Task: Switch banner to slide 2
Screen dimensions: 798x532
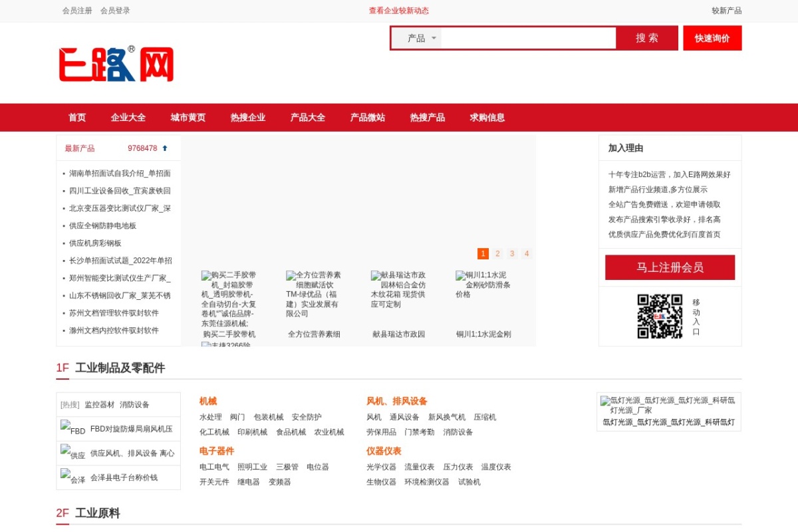Action: click(497, 253)
